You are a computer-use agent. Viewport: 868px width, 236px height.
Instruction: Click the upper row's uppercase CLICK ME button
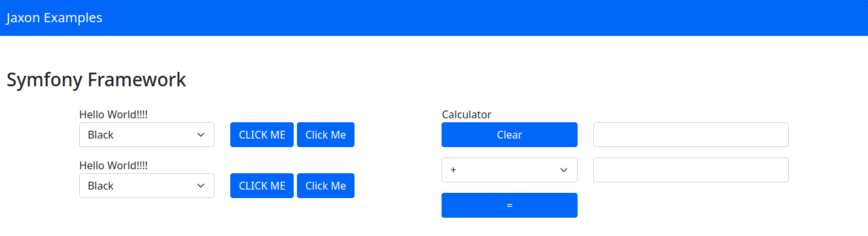(x=262, y=135)
